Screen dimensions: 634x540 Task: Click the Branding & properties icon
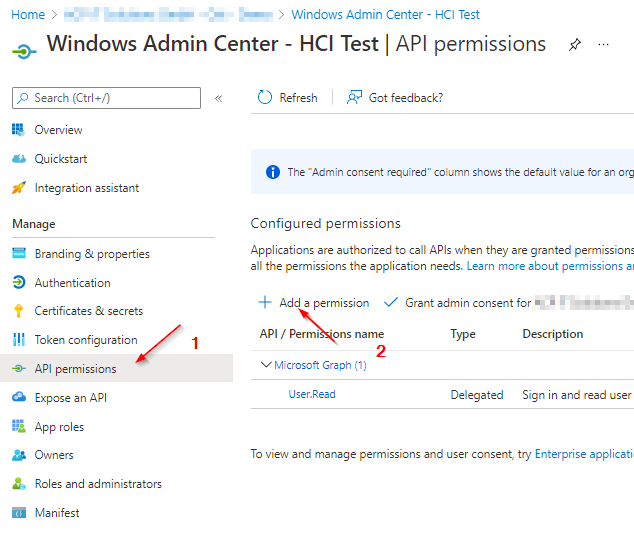click(19, 253)
